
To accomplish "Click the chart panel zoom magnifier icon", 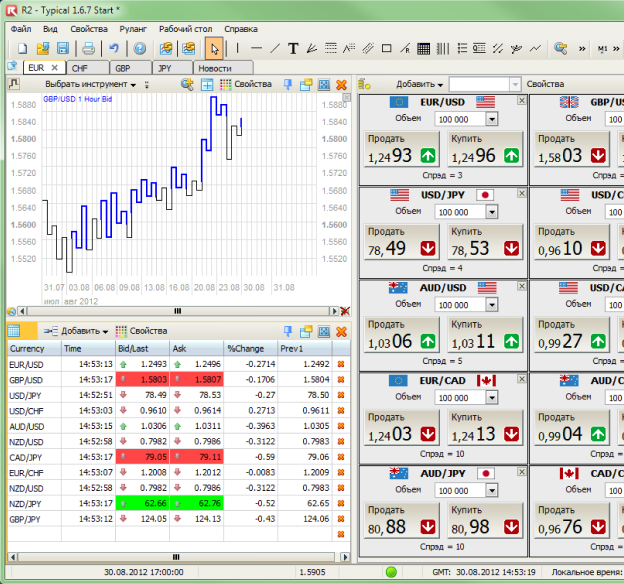I will pos(187,84).
